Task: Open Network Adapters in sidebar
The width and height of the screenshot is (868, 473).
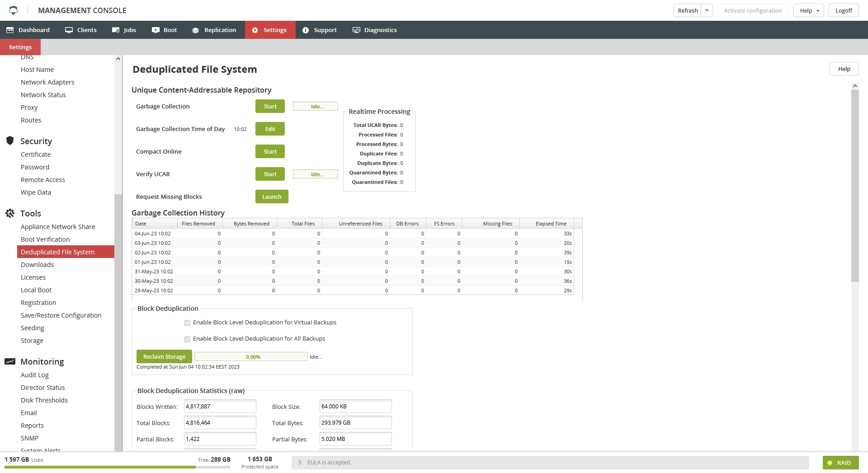Action: (47, 82)
